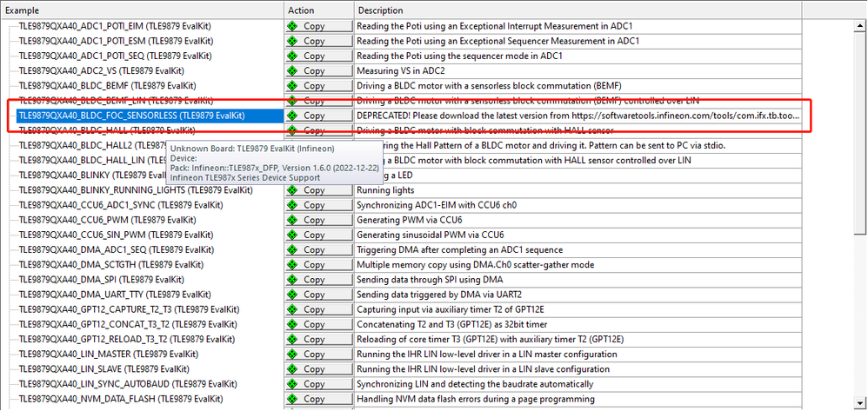Screen dimensions: 868x411
Task: Click 'Triggering DMA after completing an ADC1 sequence'
Action: (459, 250)
